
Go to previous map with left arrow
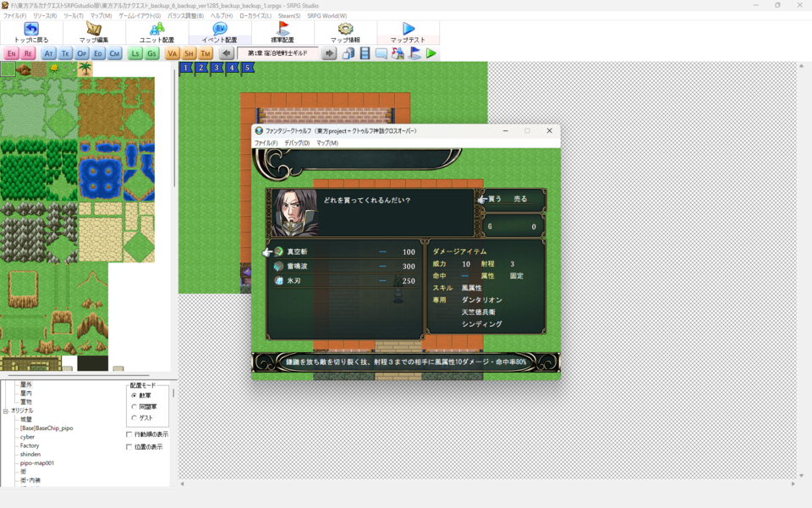point(227,53)
